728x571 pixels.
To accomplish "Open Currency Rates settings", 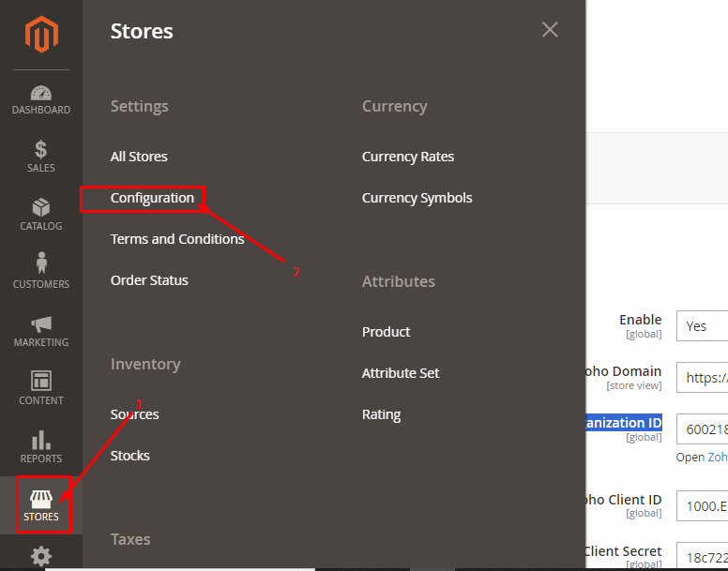I will (408, 157).
